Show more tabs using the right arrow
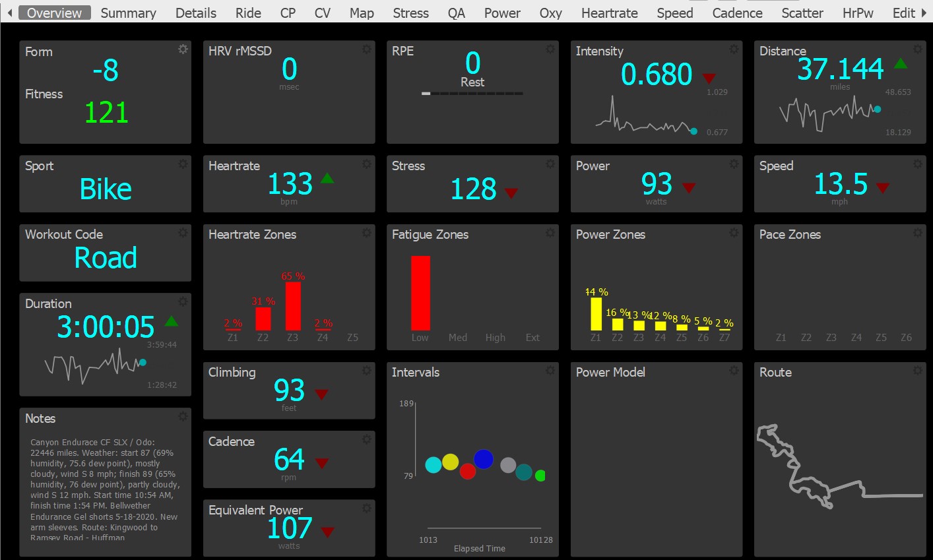This screenshot has height=560, width=933. tap(924, 13)
